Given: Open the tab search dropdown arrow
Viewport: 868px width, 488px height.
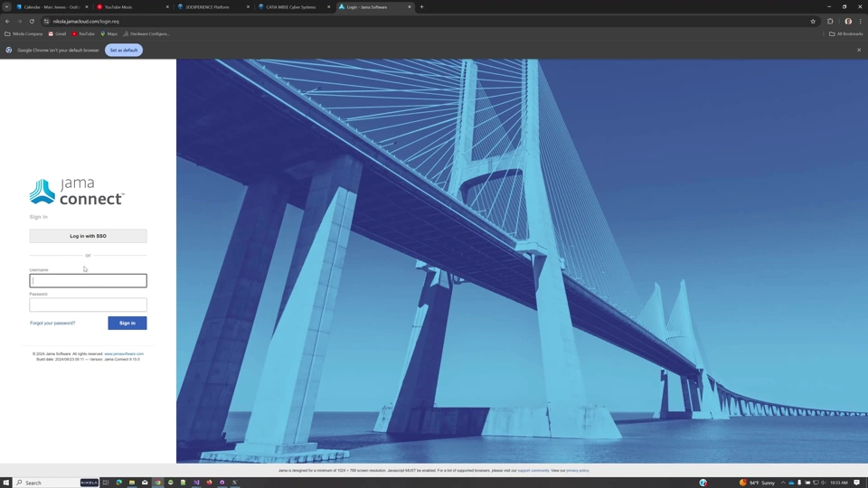Looking at the screenshot, I should point(6,7).
